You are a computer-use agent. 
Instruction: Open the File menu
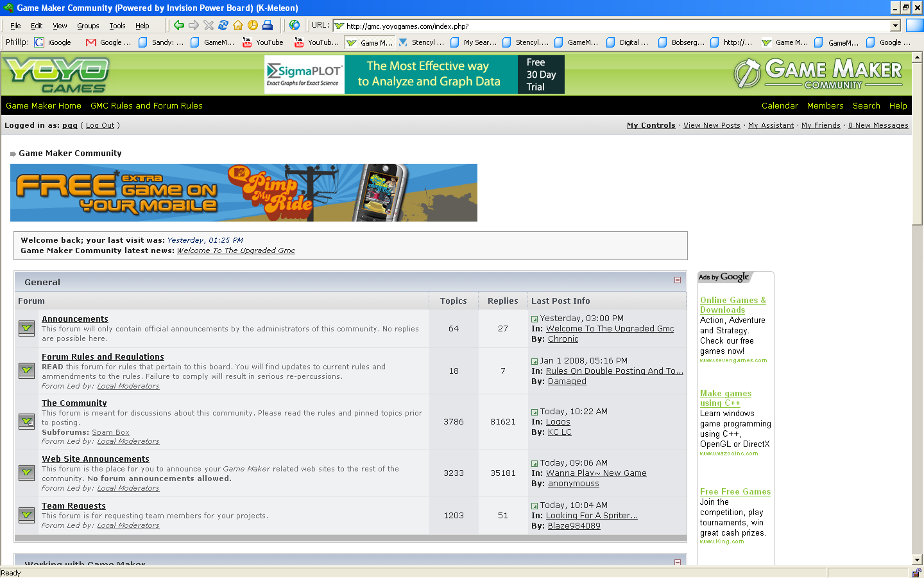(15, 26)
